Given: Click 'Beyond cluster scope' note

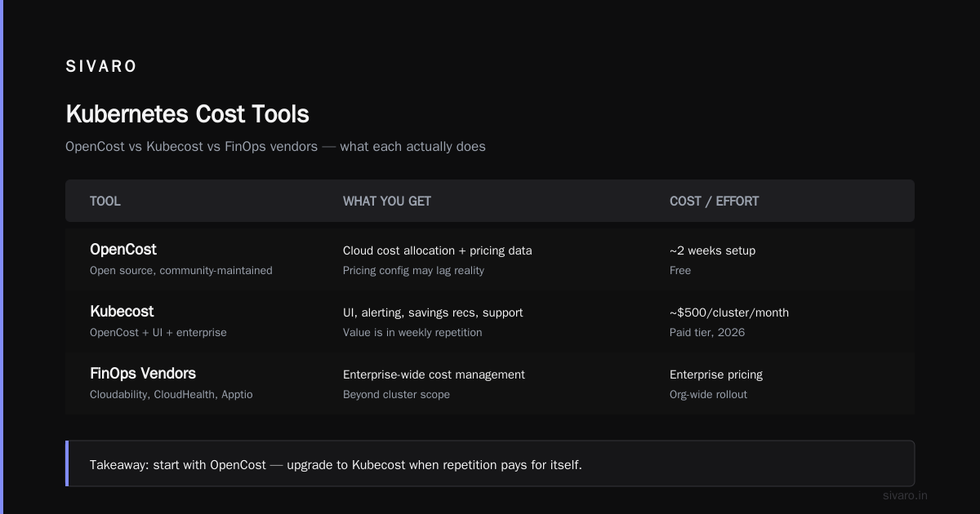Looking at the screenshot, I should click(x=396, y=394).
